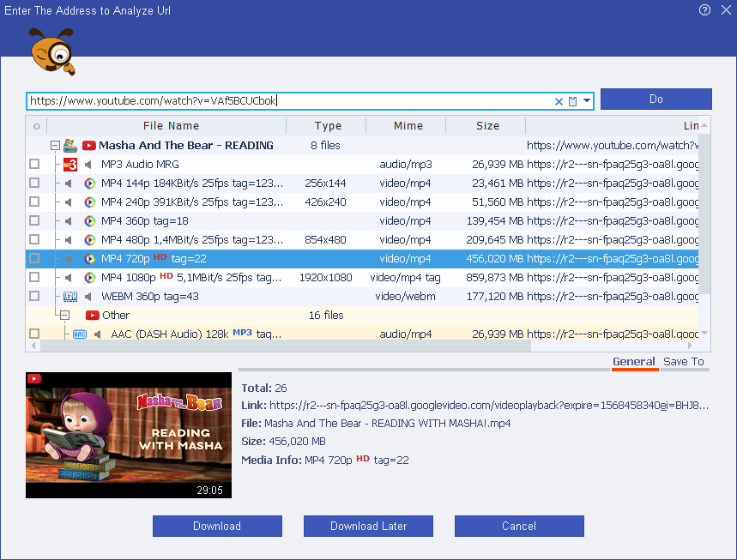Open the URL history dropdown arrow
Screen dimensions: 737x560
coord(587,101)
